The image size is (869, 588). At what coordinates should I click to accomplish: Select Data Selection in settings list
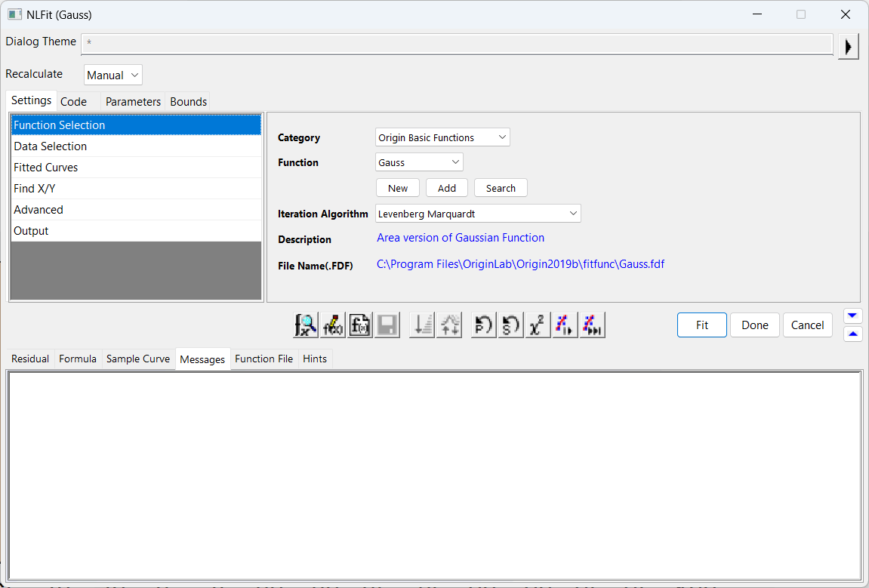51,146
